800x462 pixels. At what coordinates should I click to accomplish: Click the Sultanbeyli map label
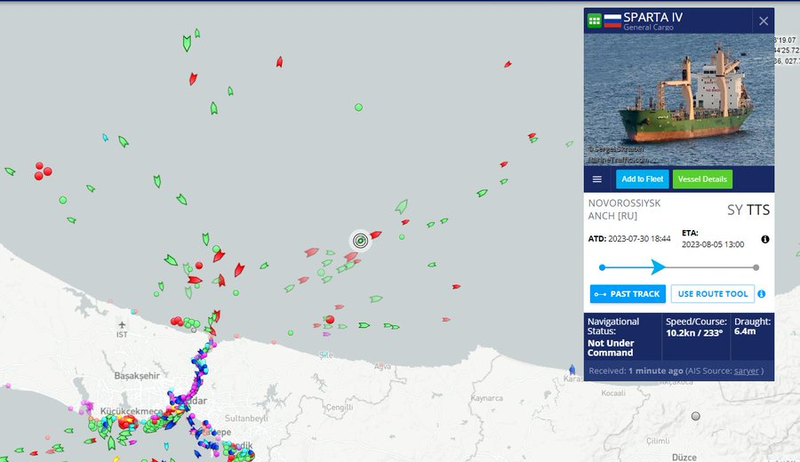tap(246, 418)
